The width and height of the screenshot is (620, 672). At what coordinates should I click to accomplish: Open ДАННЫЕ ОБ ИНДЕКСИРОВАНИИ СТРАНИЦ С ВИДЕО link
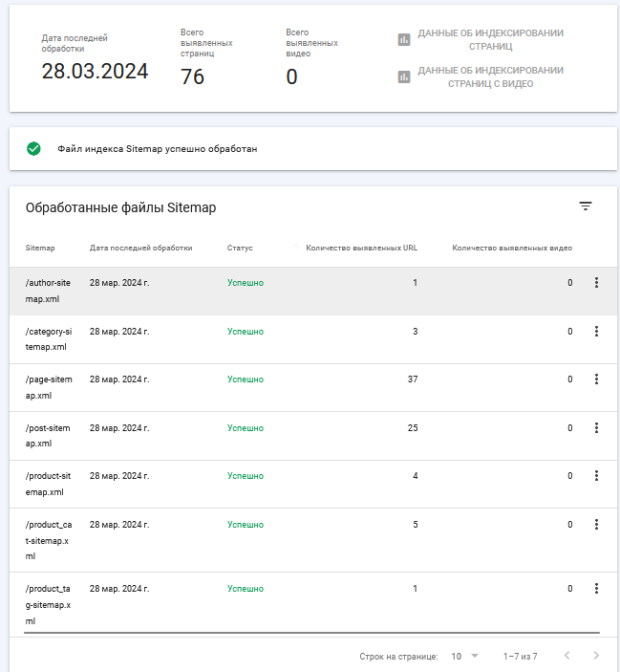490,76
